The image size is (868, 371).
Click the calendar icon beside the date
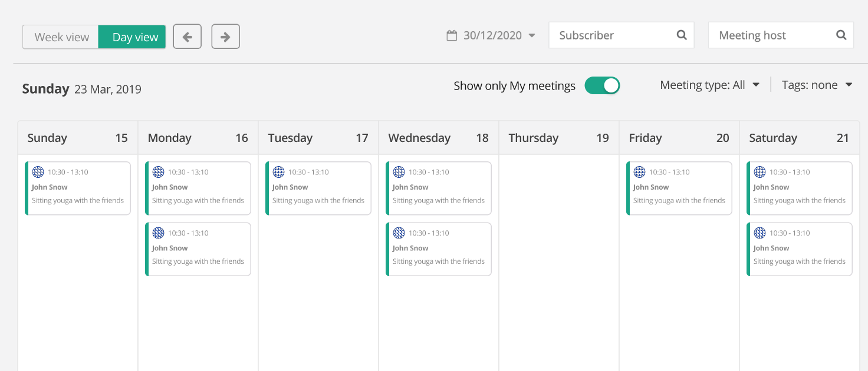[x=452, y=35]
